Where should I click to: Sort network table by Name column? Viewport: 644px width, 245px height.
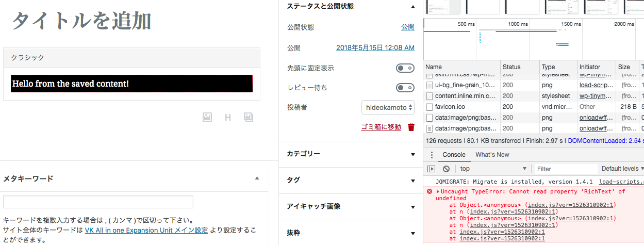coord(462,67)
